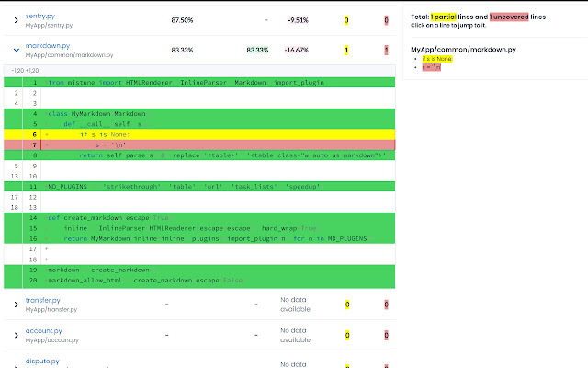
Task: Click the 83.33% patch coverage for markdown.py
Action: (x=257, y=50)
